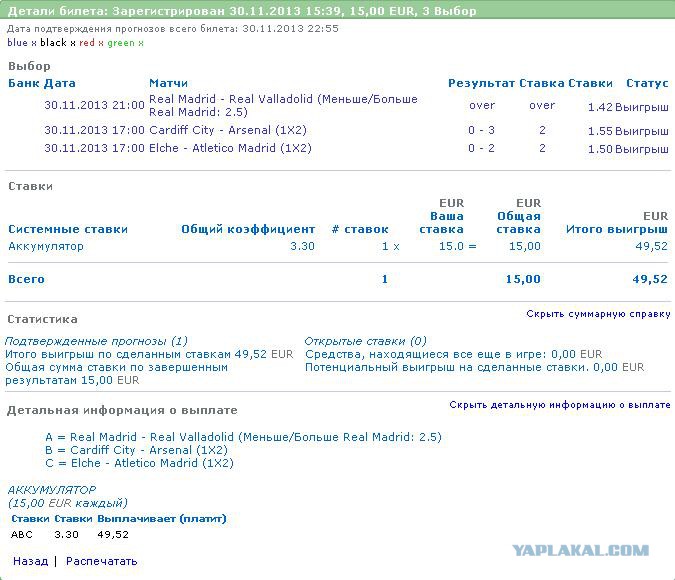
Task: Click the YAPLAKAL.COM watermark logo
Action: click(x=580, y=550)
